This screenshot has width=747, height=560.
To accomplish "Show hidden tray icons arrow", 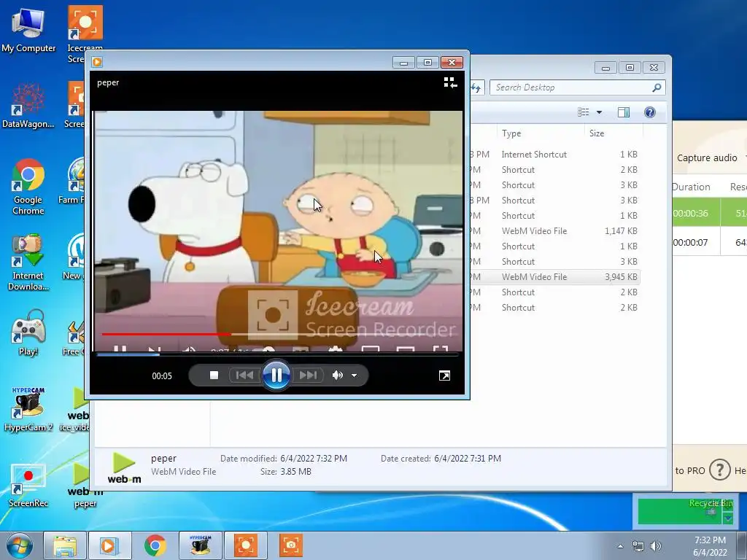I will pyautogui.click(x=620, y=546).
